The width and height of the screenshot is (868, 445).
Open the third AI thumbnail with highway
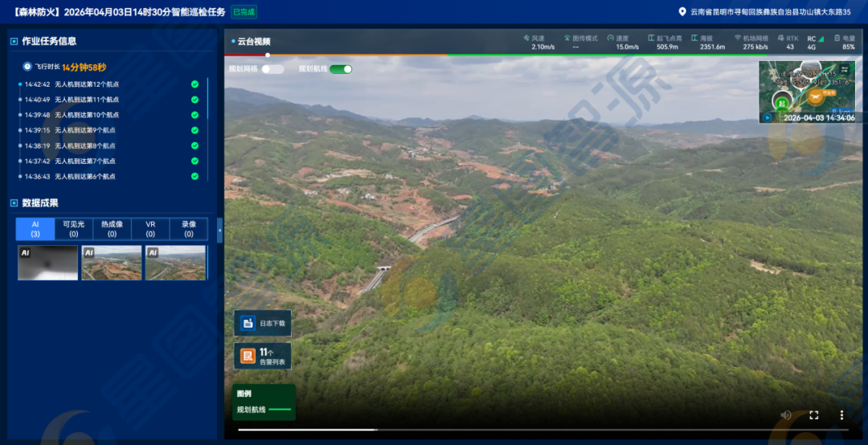tap(175, 263)
